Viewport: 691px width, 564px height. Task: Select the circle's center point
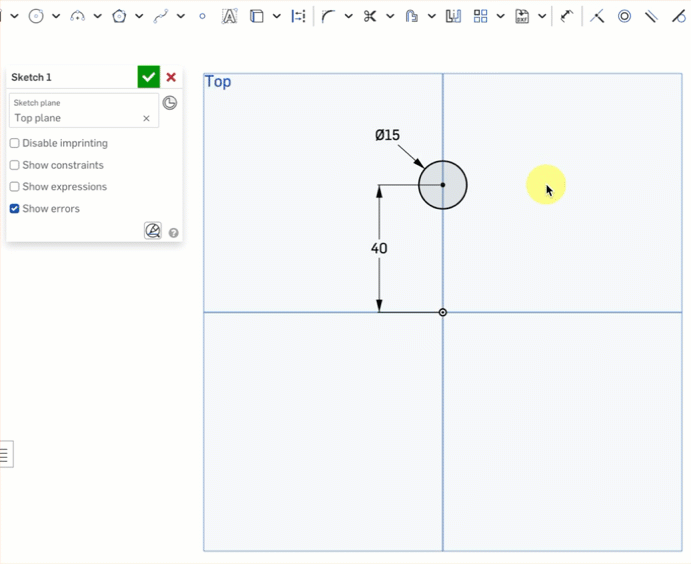tap(443, 185)
